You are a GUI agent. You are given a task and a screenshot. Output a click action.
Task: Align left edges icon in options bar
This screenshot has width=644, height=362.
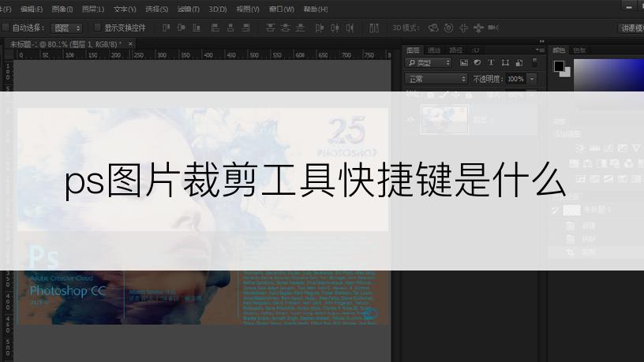pyautogui.click(x=215, y=28)
